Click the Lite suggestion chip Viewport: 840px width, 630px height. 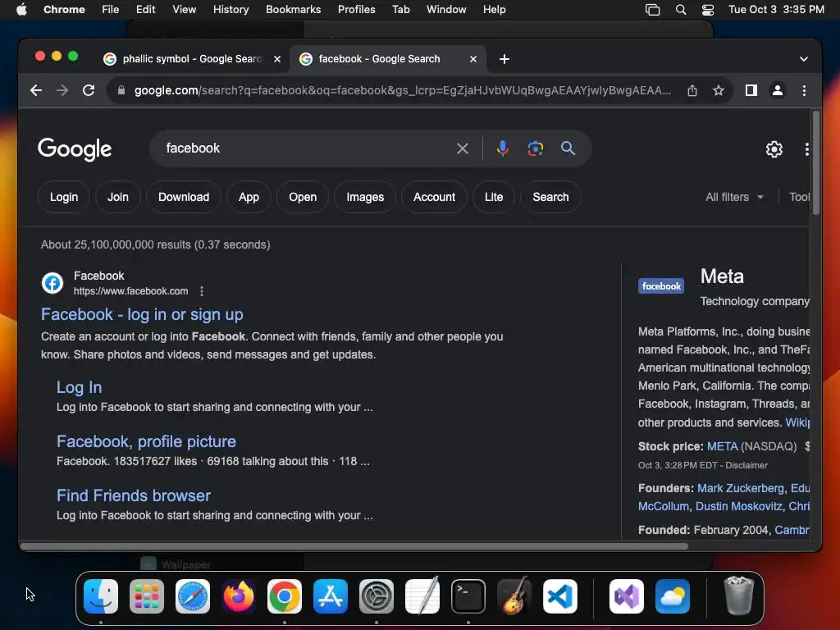(x=493, y=197)
